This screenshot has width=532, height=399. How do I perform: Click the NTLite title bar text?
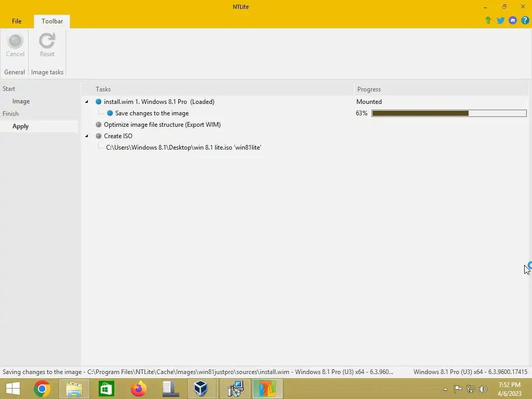tap(241, 7)
